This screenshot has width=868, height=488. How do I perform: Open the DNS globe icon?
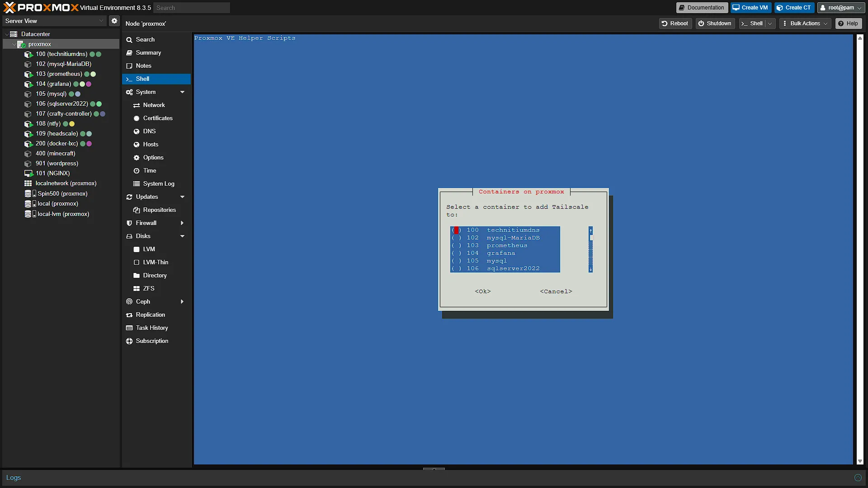tap(137, 131)
